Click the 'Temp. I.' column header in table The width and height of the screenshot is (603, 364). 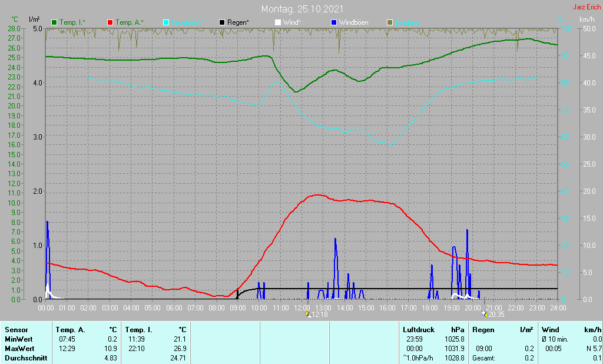138,330
